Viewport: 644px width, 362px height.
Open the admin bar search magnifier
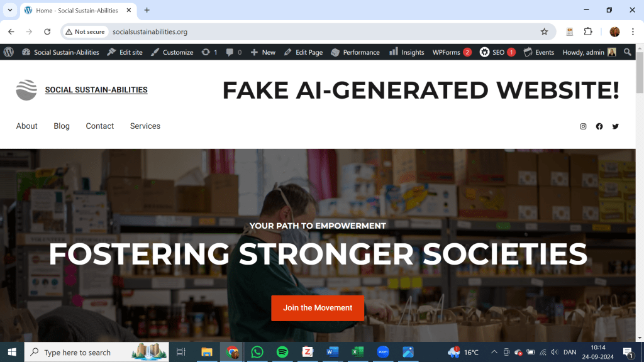(x=627, y=52)
